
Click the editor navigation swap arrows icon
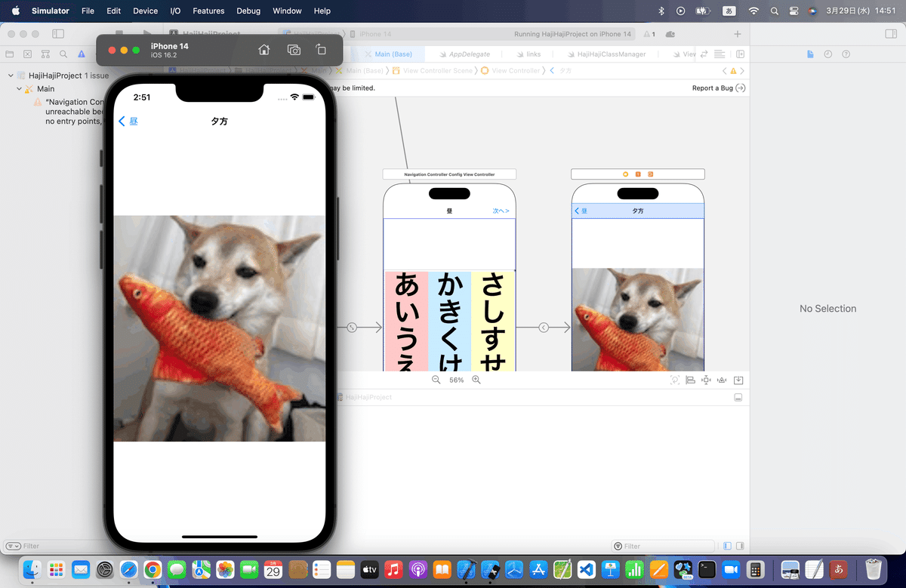(x=704, y=54)
